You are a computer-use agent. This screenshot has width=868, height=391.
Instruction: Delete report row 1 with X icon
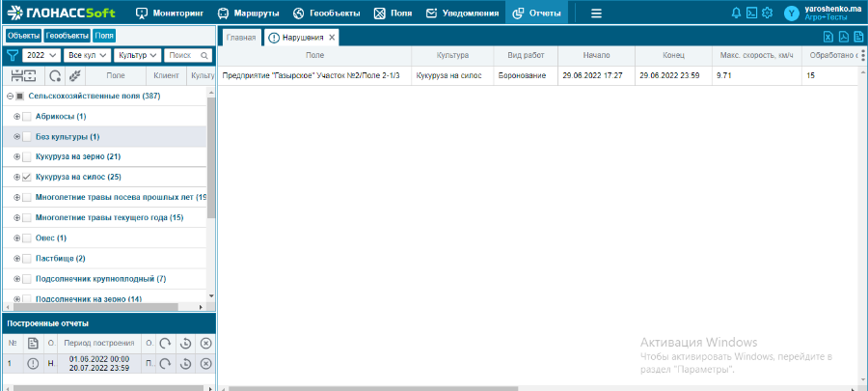205,363
